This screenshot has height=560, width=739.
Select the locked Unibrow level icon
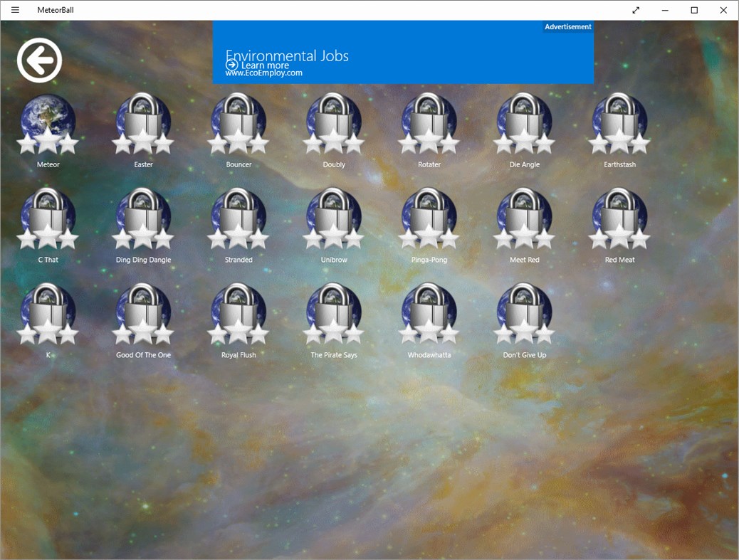tap(334, 219)
